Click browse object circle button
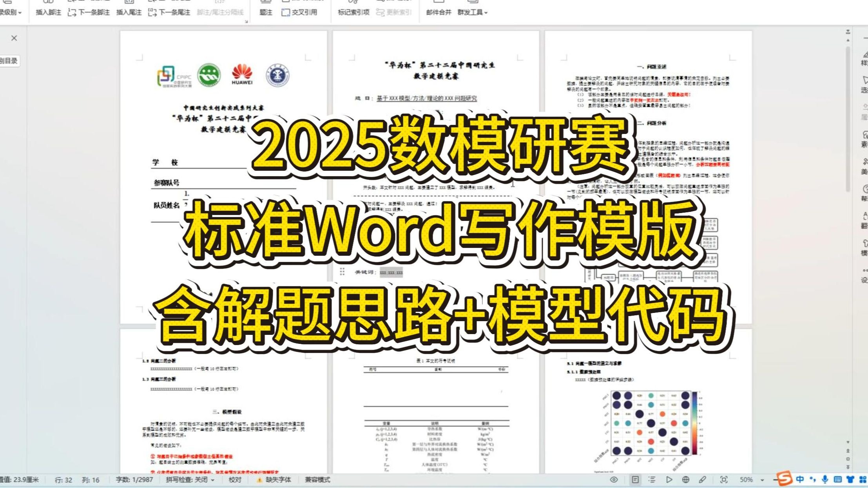The image size is (868, 488). coord(848,459)
